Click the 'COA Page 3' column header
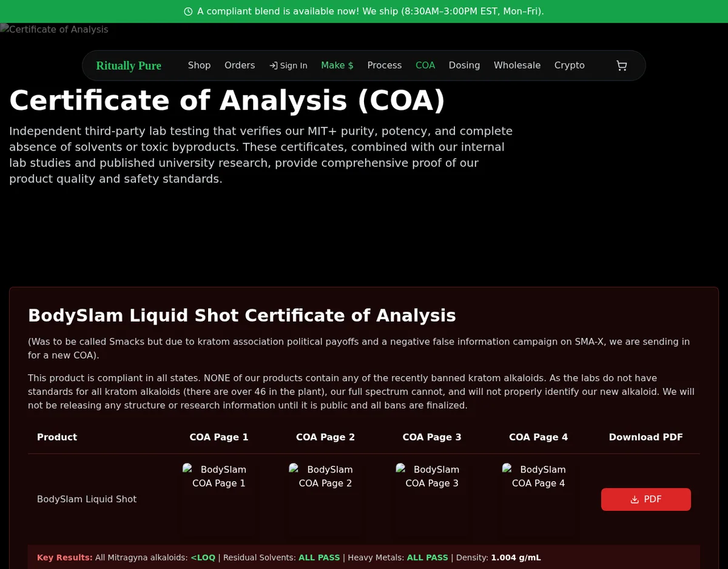This screenshot has height=569, width=728. click(x=432, y=437)
